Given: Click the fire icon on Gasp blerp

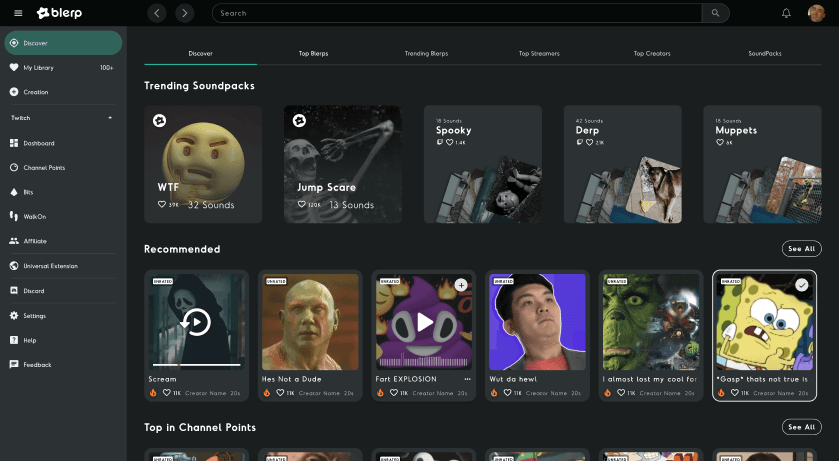Looking at the screenshot, I should pyautogui.click(x=721, y=393).
